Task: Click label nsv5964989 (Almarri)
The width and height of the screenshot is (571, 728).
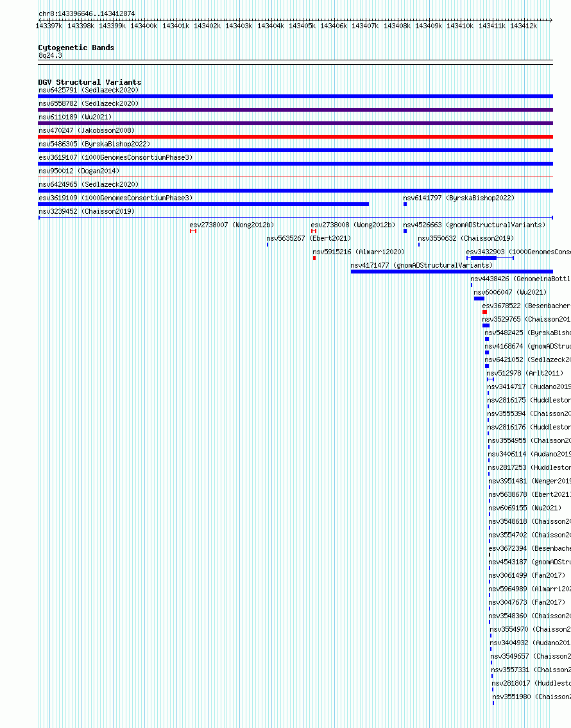Action: 530,588
